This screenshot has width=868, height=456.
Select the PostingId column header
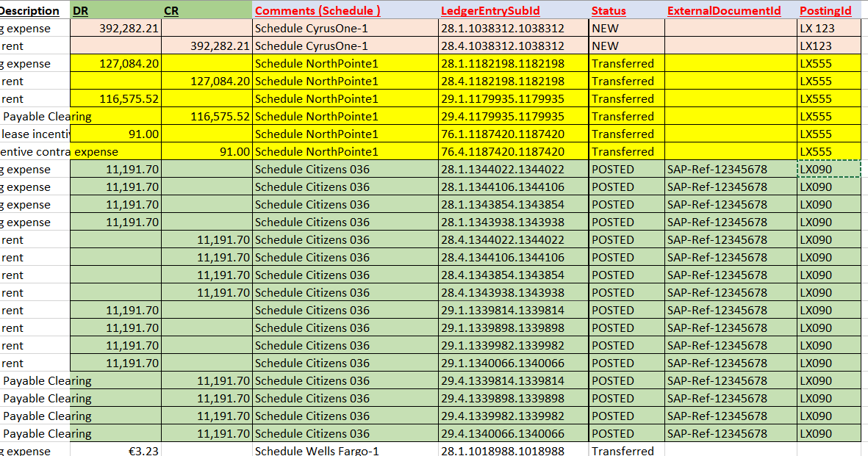coord(828,10)
